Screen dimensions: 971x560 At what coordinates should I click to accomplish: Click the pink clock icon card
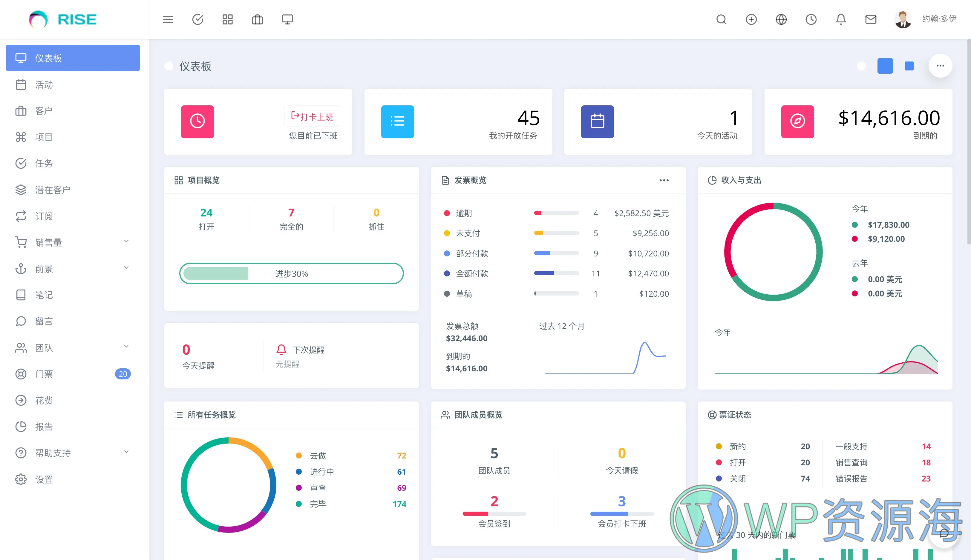(x=197, y=121)
